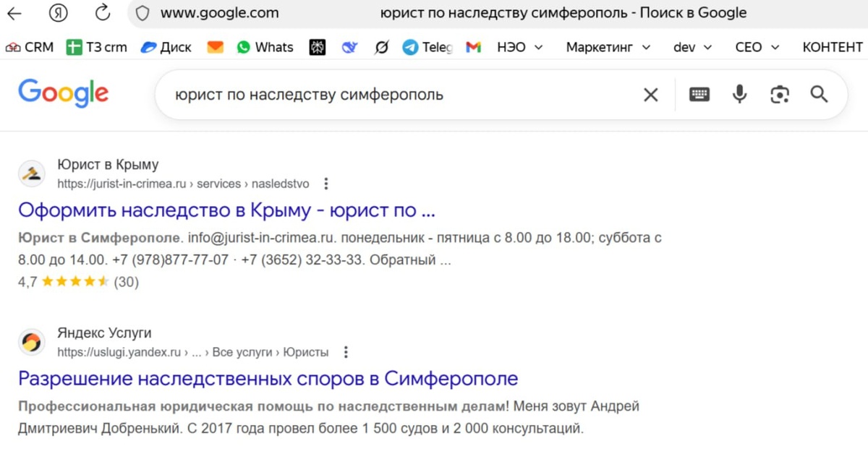This screenshot has width=868, height=467.
Task: Open options menu for Jurist-in-Crimea result
Action: (325, 184)
